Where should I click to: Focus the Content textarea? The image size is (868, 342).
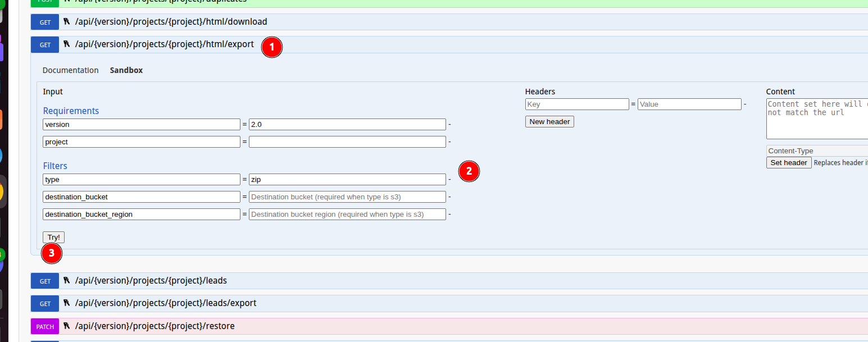[x=817, y=118]
